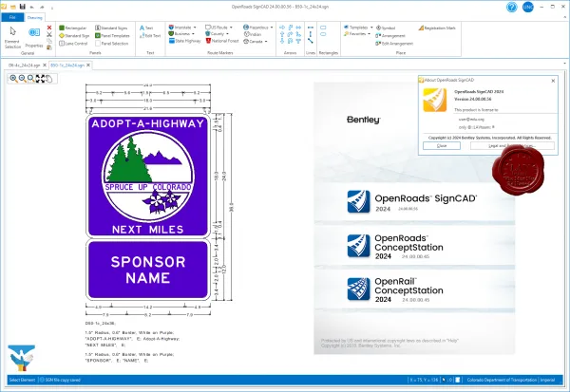This screenshot has width=570, height=392.
Task: Collapse the ribbon with the chevron
Action: (564, 17)
